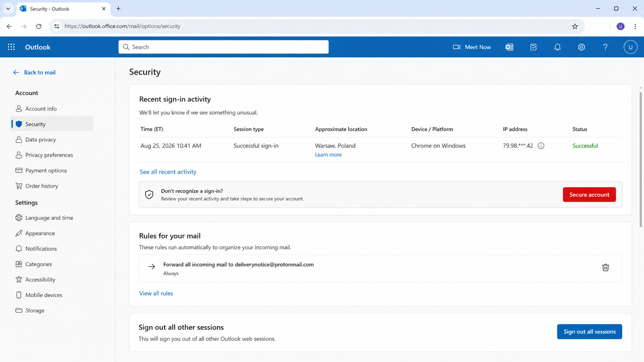Click the IP address 79.98.***.42
This screenshot has height=362, width=644.
pyautogui.click(x=518, y=146)
